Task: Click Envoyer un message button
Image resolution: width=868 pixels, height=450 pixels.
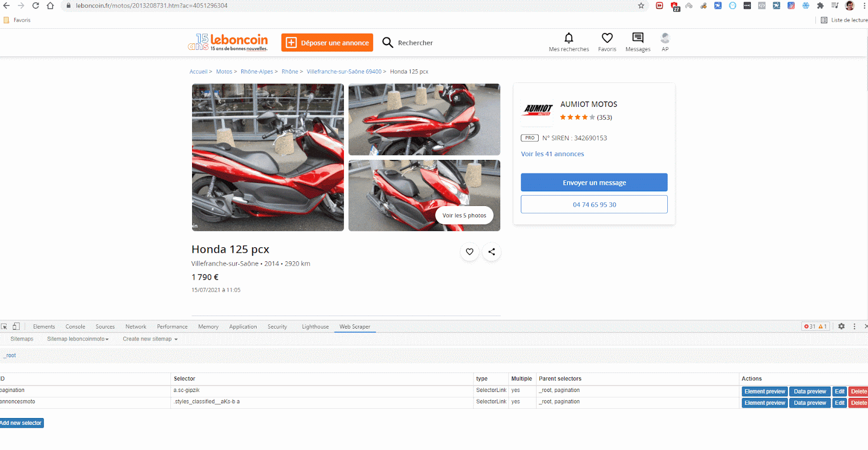Action: click(x=594, y=183)
